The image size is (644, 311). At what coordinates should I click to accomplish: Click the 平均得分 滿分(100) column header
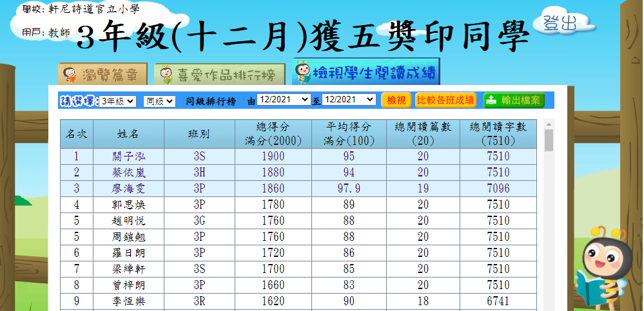tap(349, 134)
